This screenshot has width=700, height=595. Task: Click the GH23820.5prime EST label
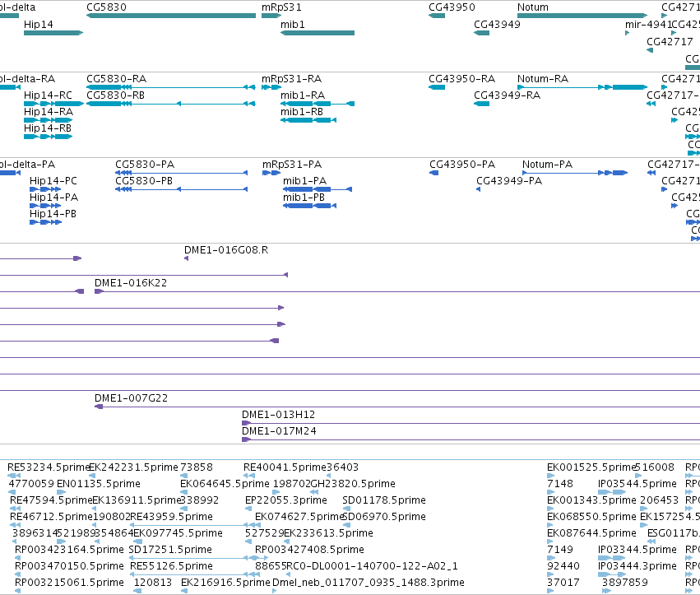353,484
